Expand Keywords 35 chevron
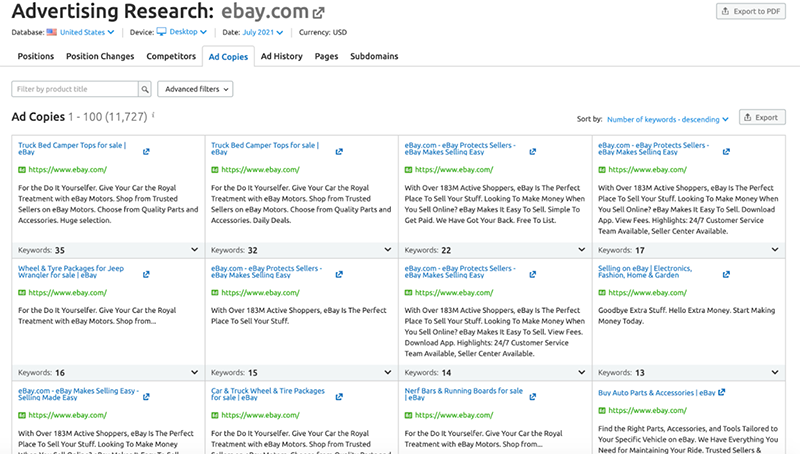Image resolution: width=800 pixels, height=454 pixels. [194, 249]
